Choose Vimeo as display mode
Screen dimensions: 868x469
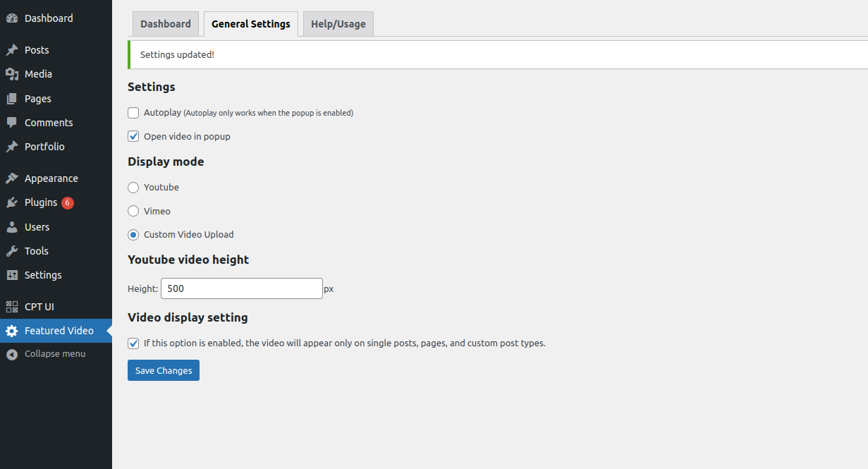133,211
